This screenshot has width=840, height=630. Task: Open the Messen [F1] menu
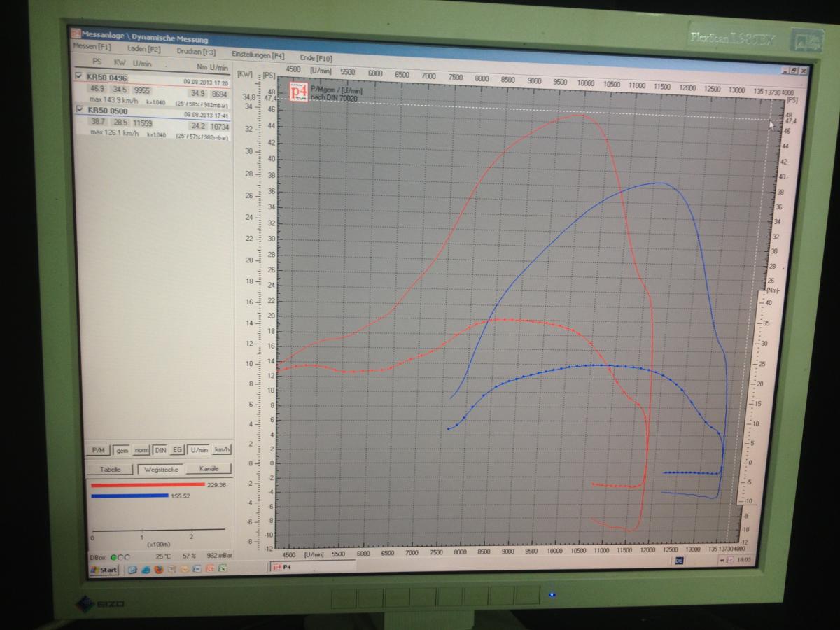click(92, 48)
